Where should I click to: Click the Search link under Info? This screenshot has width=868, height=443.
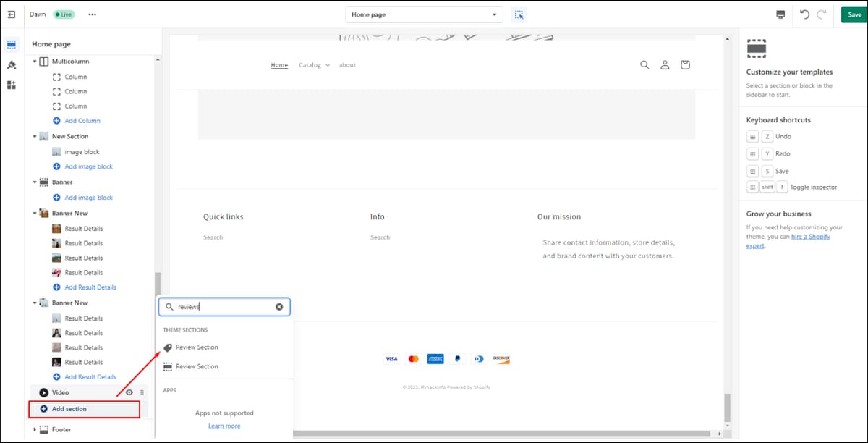[380, 237]
